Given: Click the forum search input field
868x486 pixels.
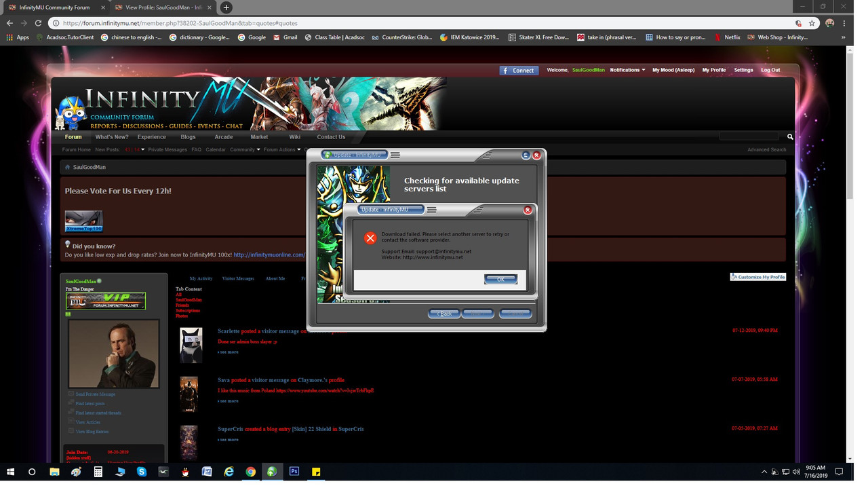Looking at the screenshot, I should pos(749,136).
